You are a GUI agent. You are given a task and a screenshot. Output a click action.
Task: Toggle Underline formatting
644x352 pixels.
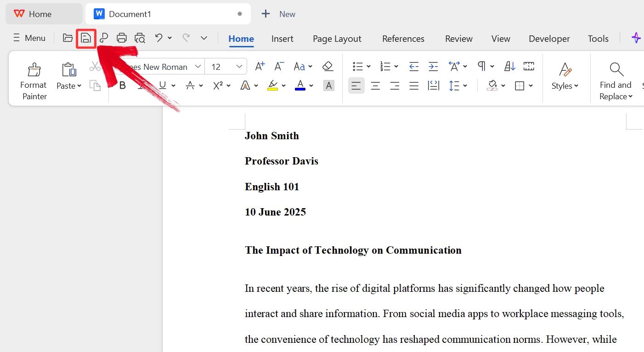(162, 85)
